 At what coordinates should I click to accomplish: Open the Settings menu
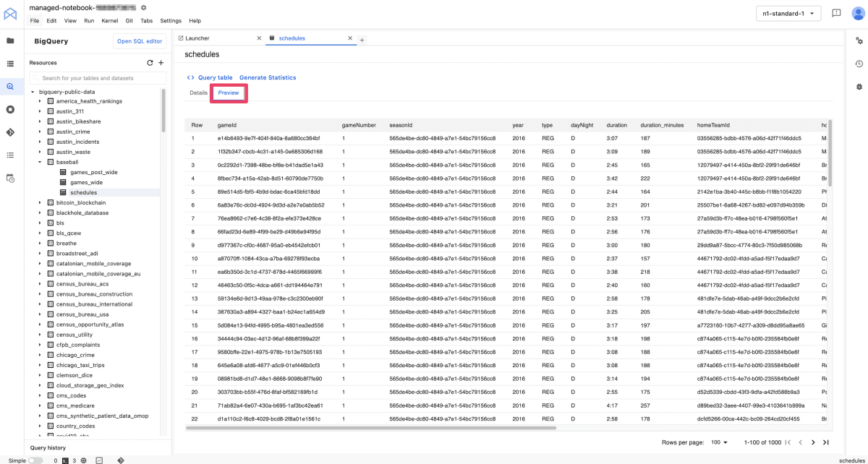(x=171, y=21)
